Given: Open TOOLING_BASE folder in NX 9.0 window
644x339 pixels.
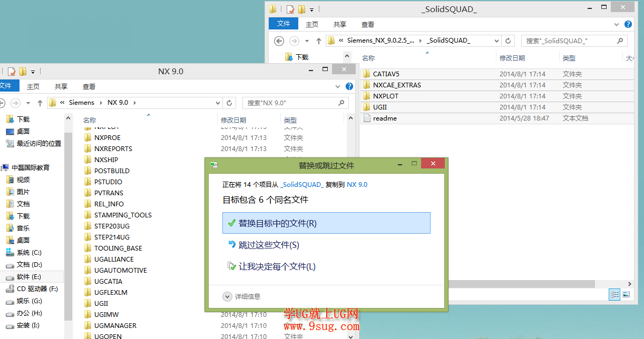Looking at the screenshot, I should click(x=118, y=248).
